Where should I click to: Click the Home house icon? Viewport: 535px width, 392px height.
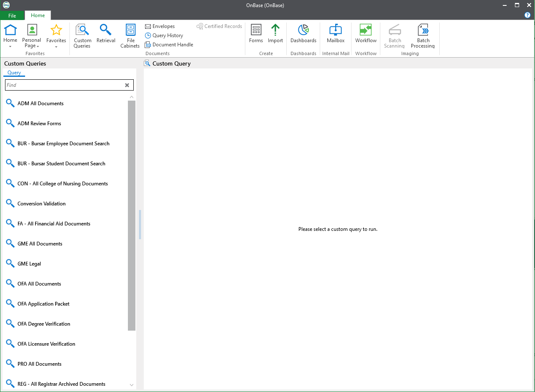(10, 30)
